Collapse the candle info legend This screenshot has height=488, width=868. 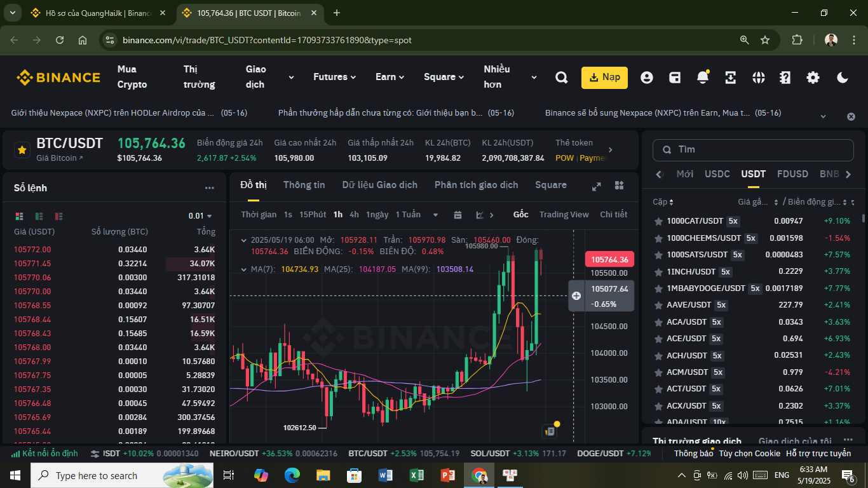[243, 240]
